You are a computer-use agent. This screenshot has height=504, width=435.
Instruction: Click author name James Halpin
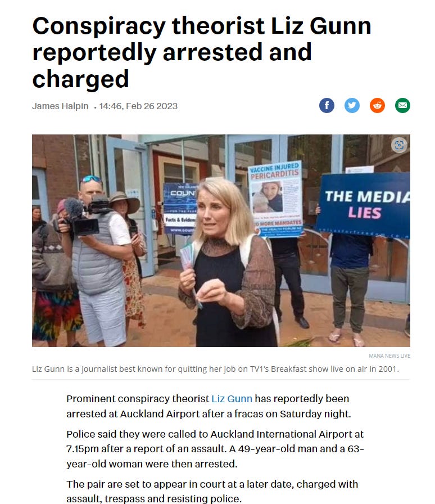click(60, 106)
